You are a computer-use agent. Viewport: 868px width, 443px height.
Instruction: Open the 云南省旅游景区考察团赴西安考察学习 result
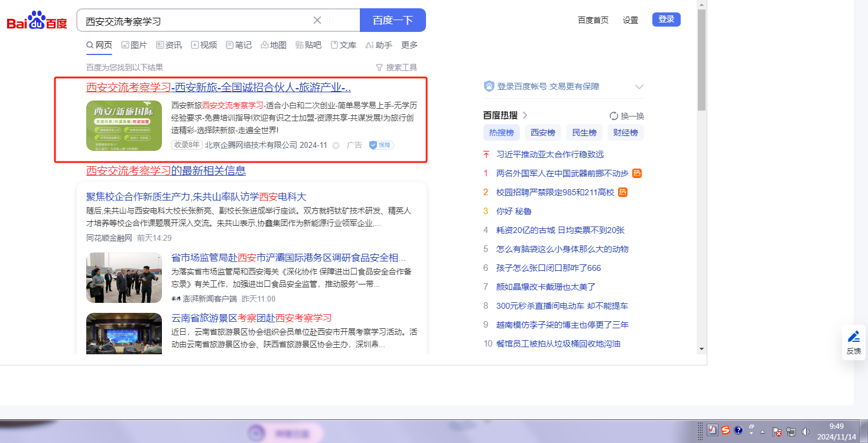[x=251, y=318]
